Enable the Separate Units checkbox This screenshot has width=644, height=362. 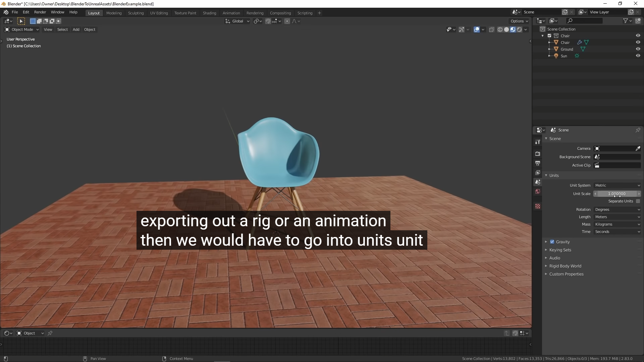(638, 201)
